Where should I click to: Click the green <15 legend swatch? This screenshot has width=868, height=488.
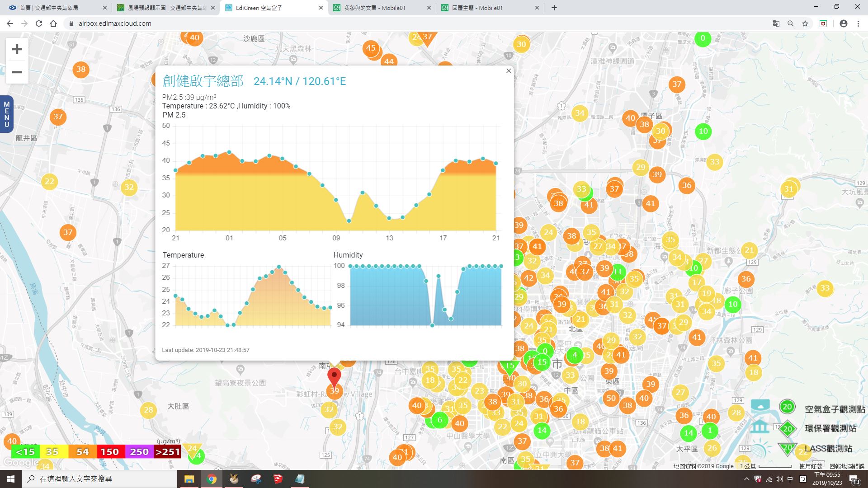click(x=25, y=451)
